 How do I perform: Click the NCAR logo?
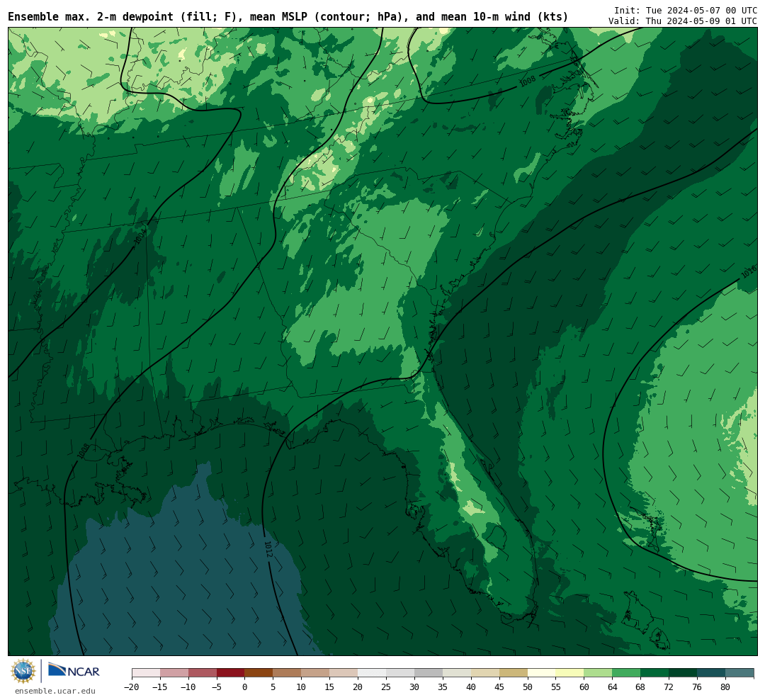coord(74,670)
